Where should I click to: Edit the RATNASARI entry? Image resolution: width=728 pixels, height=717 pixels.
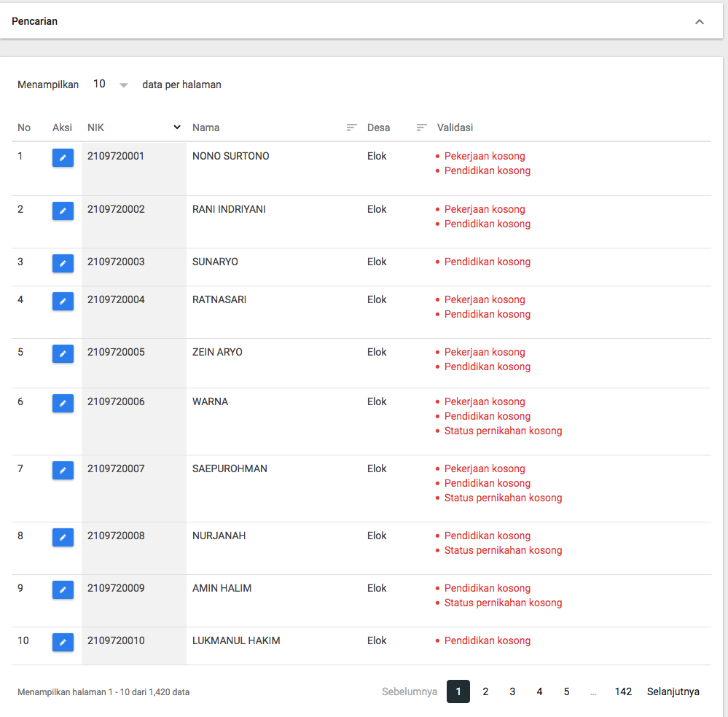pyautogui.click(x=63, y=302)
